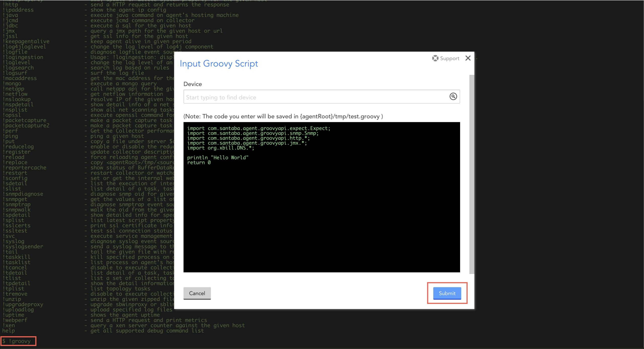Select the println "Hello World" line
Screen dimensions: 644x349
pos(218,157)
